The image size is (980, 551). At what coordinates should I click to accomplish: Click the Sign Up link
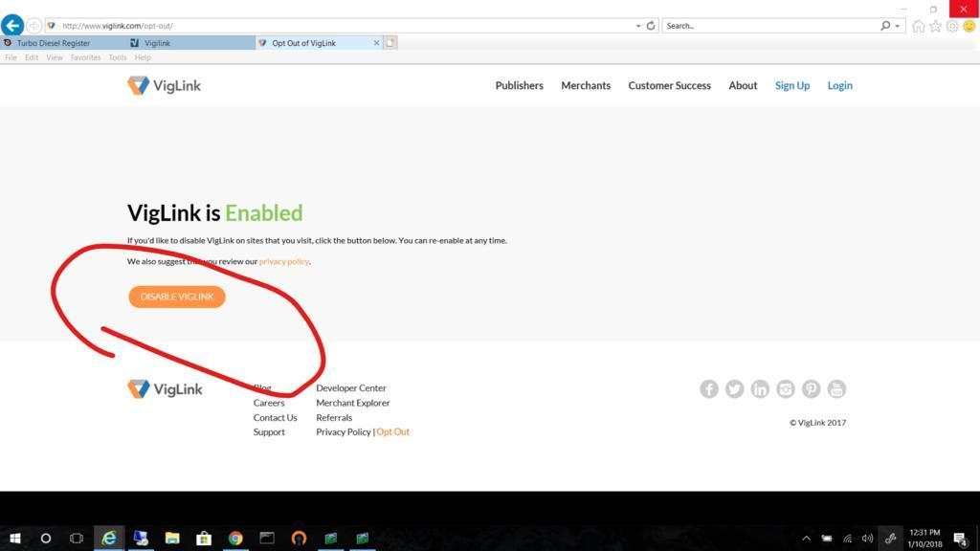pos(791,85)
